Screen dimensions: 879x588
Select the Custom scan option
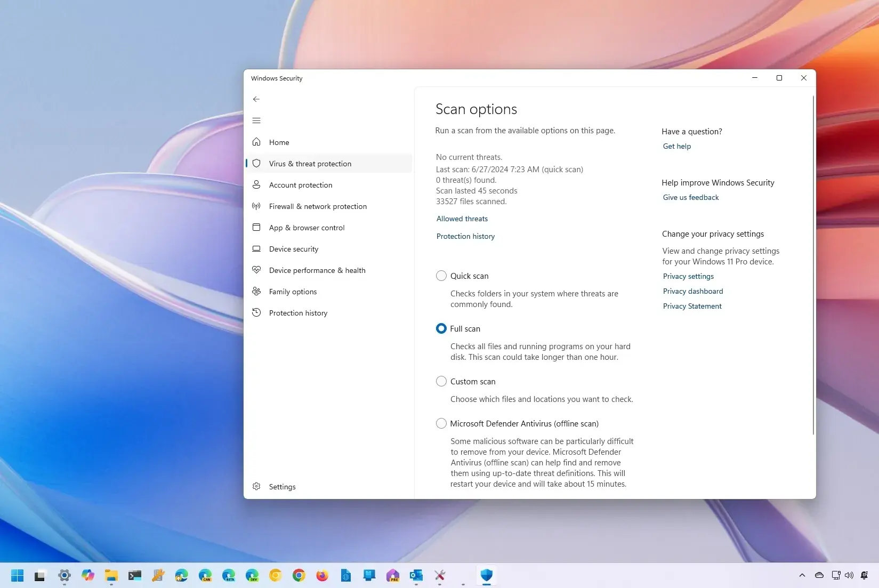coord(441,381)
